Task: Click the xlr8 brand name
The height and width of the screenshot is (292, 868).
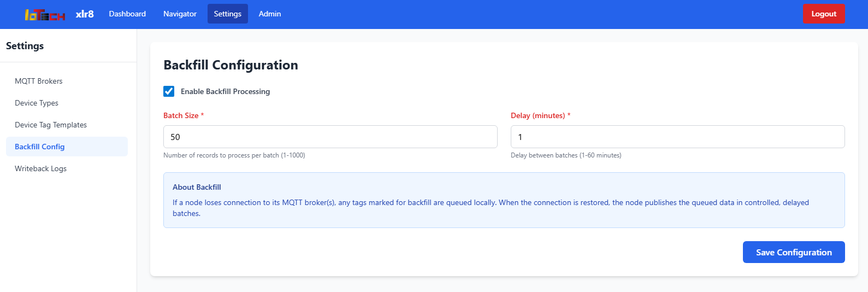Action: click(x=85, y=14)
